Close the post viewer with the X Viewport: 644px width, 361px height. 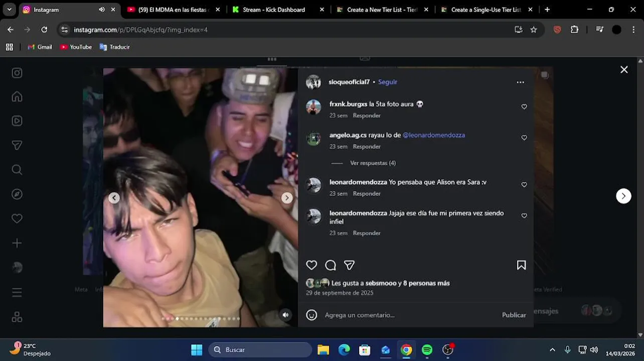624,70
